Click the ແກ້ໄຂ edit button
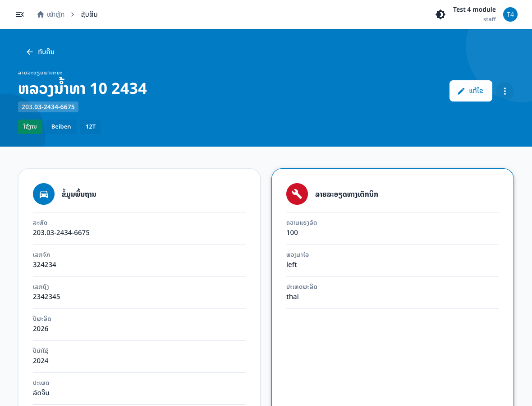The width and height of the screenshot is (532, 406). tap(471, 91)
